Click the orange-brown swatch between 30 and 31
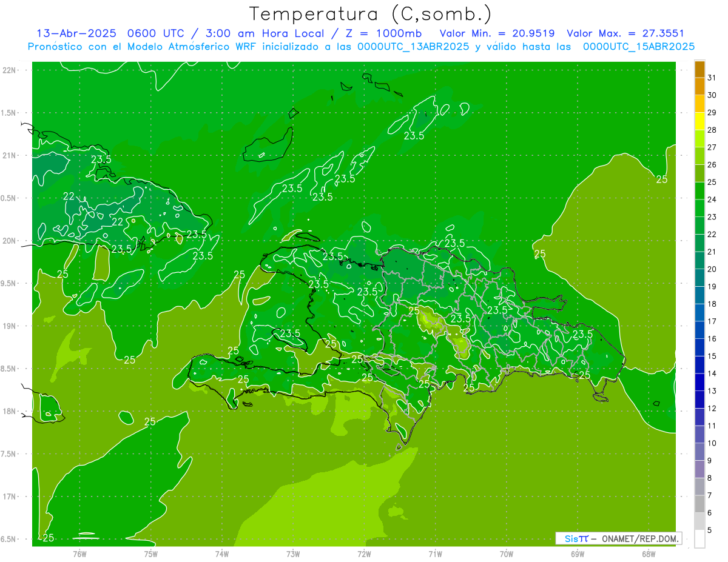Screen dimensions: 728x562 699,87
